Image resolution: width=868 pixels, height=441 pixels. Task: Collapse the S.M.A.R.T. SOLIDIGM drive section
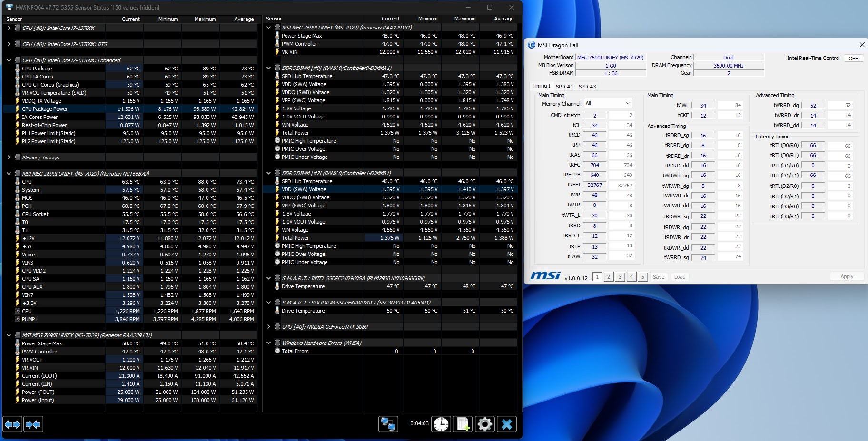[x=268, y=303]
